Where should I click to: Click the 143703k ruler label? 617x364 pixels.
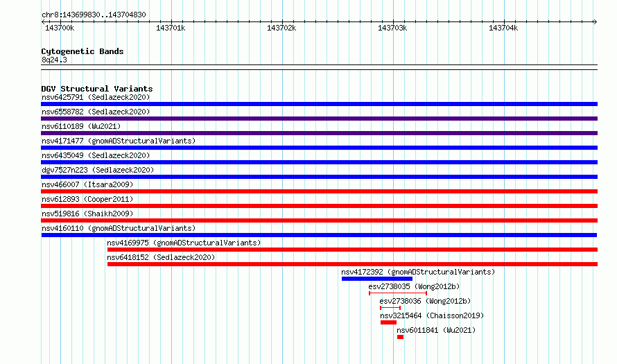click(392, 28)
